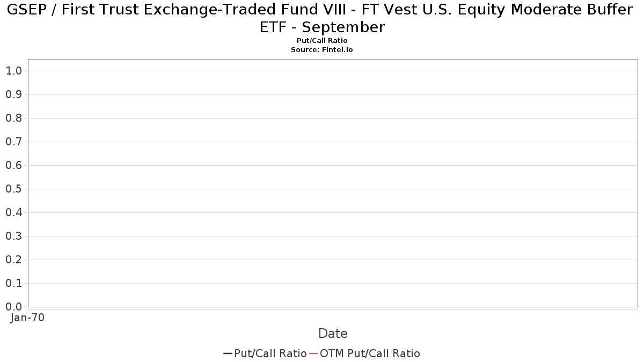Viewport: 644px width, 362px height.
Task: Click the 1.0 y-axis label
Action: click(x=13, y=71)
